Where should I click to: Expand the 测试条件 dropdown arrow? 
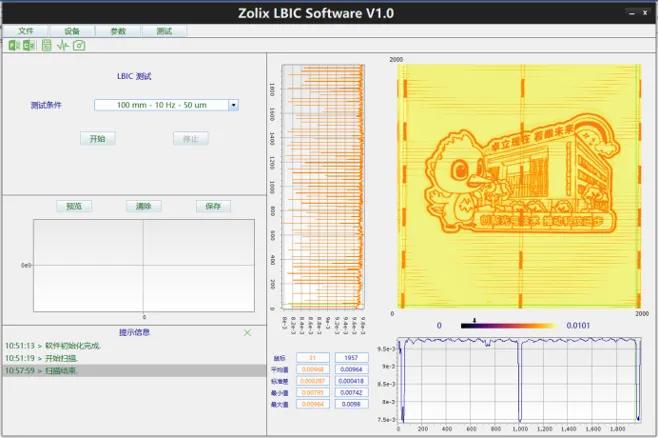coord(233,105)
